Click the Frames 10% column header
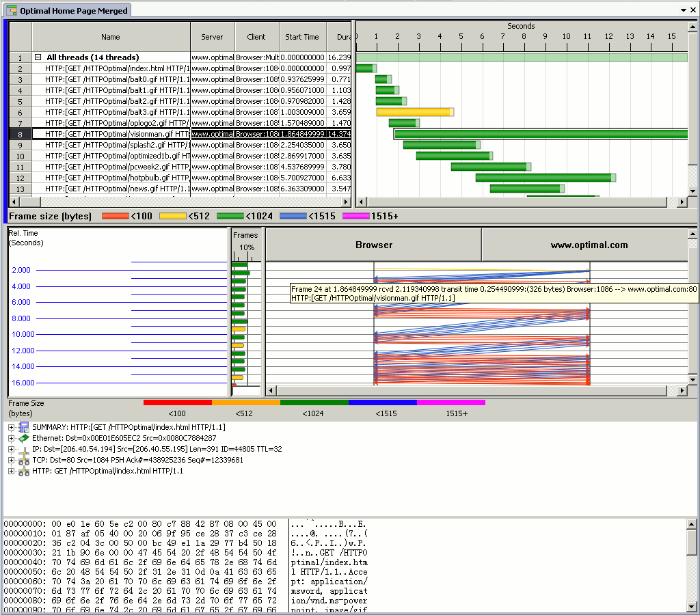This screenshot has width=700, height=615. point(246,244)
